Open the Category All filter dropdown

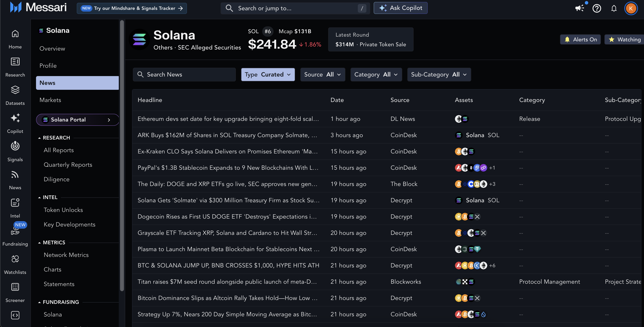pos(376,74)
